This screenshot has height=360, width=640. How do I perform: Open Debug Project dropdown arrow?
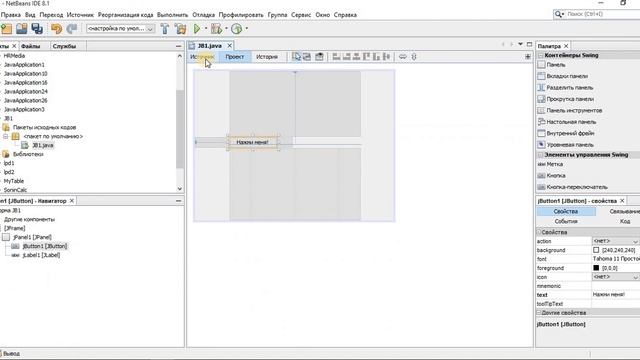(226, 29)
